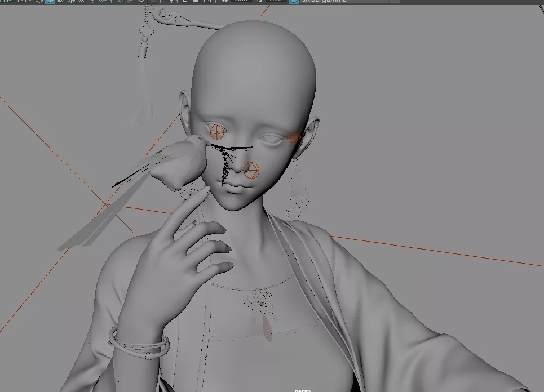Select the bracelets on the wrist

click(x=139, y=344)
